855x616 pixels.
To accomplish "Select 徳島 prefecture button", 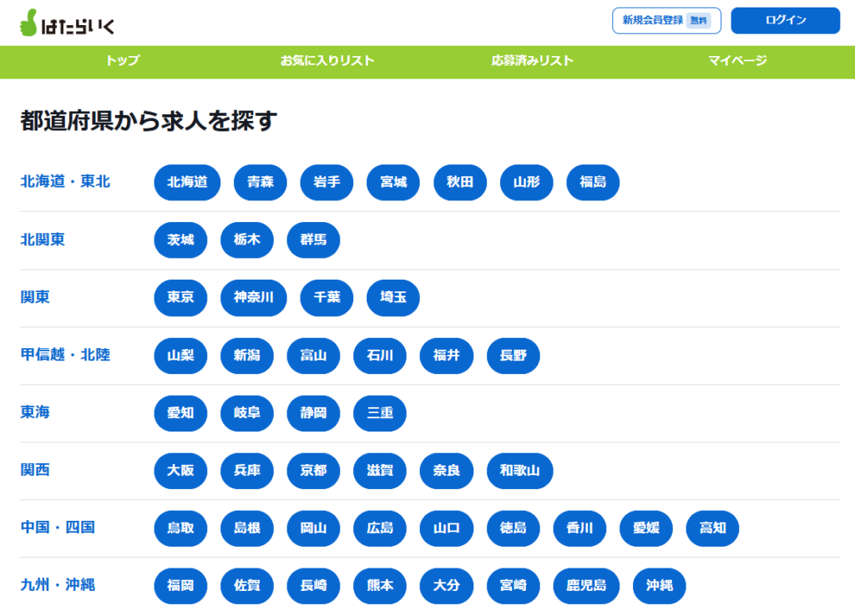I will click(x=514, y=528).
